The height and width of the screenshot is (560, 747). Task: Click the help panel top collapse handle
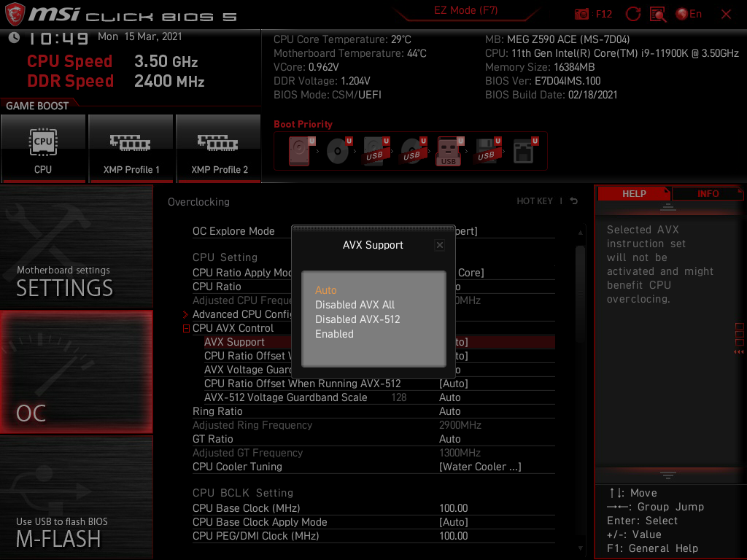tap(668, 206)
